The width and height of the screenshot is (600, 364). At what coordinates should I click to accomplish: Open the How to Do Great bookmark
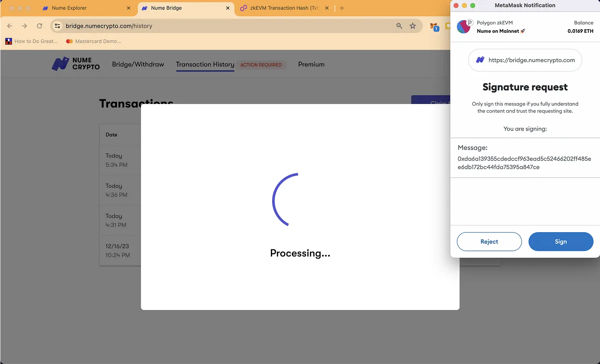32,41
